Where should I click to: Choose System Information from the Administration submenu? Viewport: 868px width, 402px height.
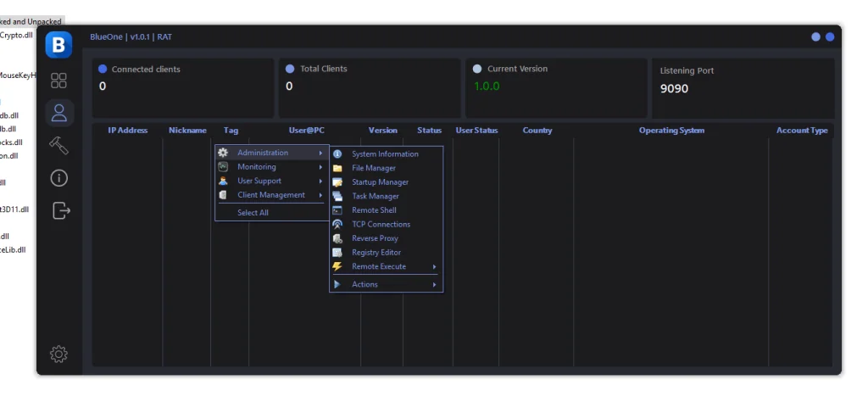point(385,154)
